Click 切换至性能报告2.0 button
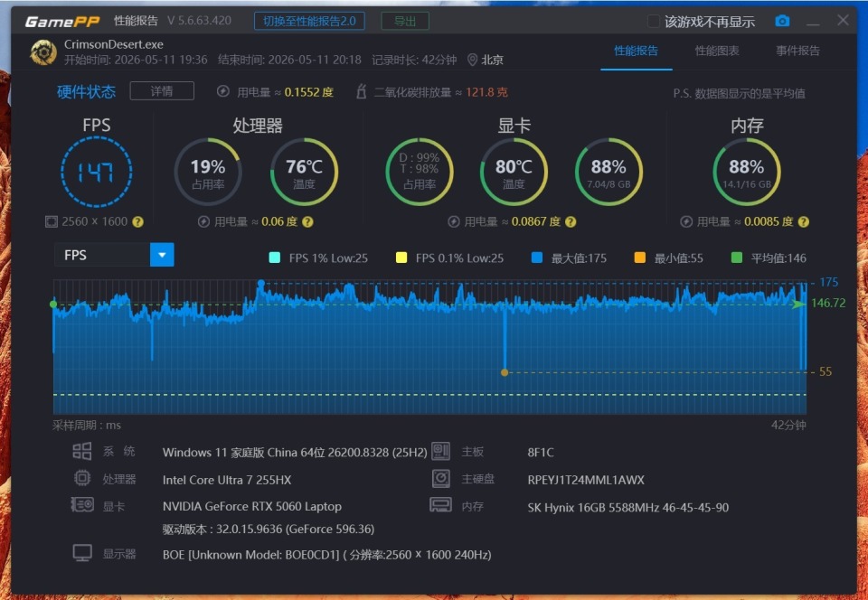Screen dimensions: 868x600 click(x=309, y=21)
